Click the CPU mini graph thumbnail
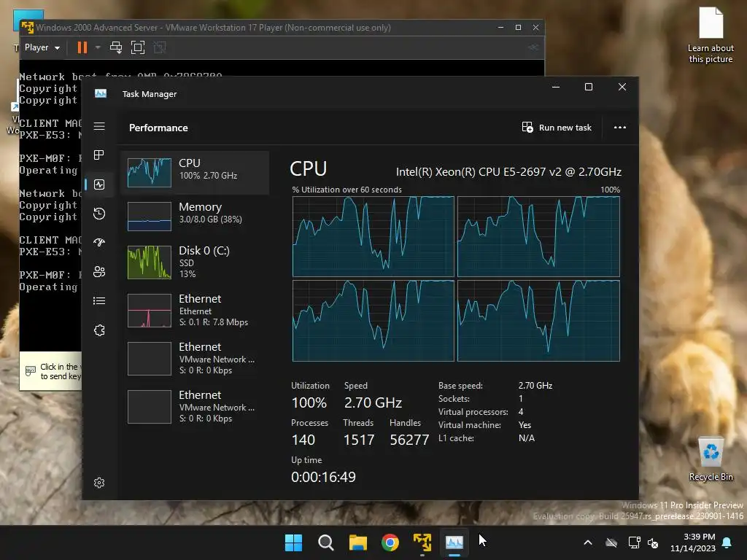The width and height of the screenshot is (747, 560). tap(149, 172)
